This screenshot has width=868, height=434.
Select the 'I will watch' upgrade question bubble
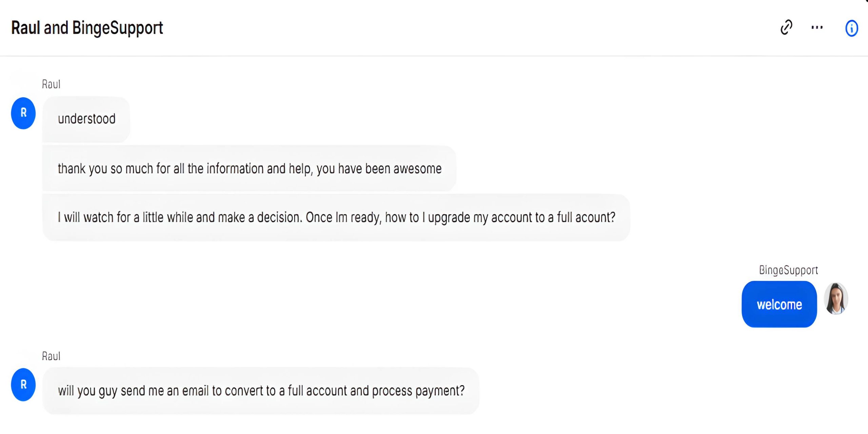[336, 217]
